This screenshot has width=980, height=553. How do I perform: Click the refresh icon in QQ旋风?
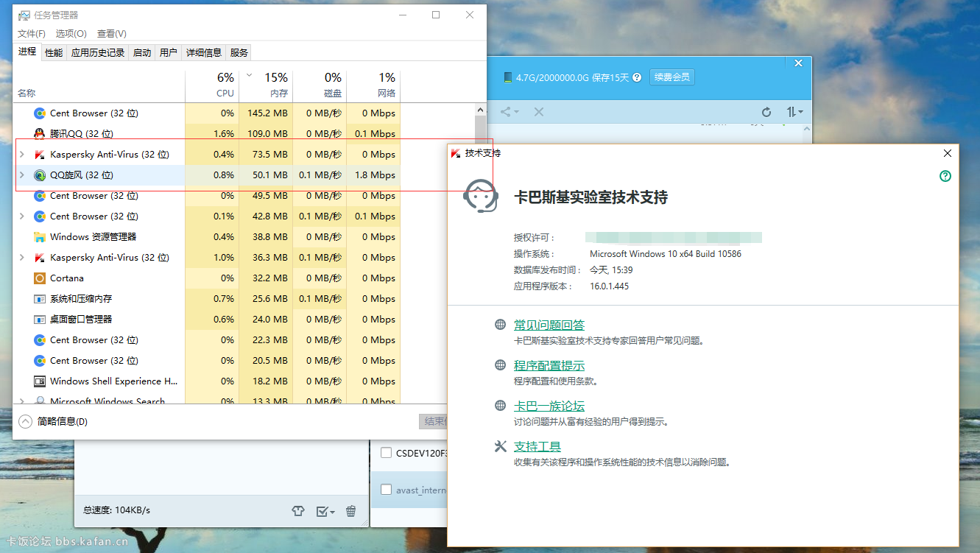766,112
